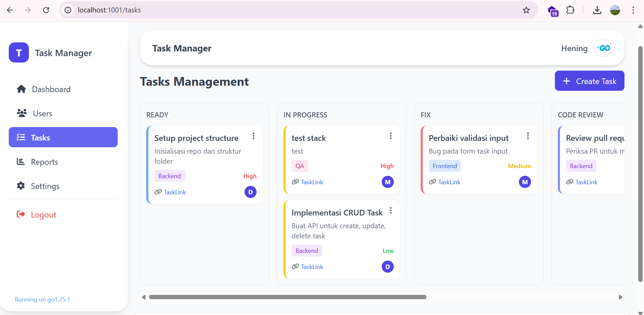Screen dimensions: 644x315
Task: Reload the page using the refresh icon
Action: [46, 10]
